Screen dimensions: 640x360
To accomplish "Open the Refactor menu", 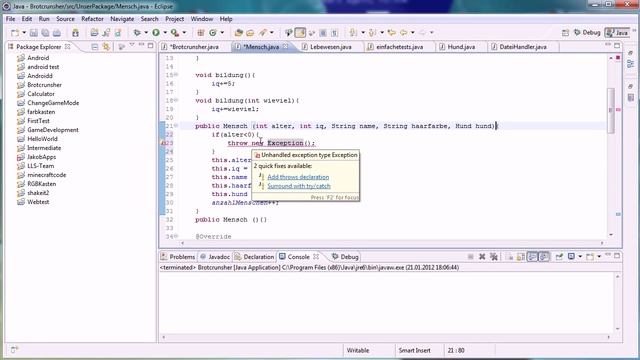I will pos(92,19).
